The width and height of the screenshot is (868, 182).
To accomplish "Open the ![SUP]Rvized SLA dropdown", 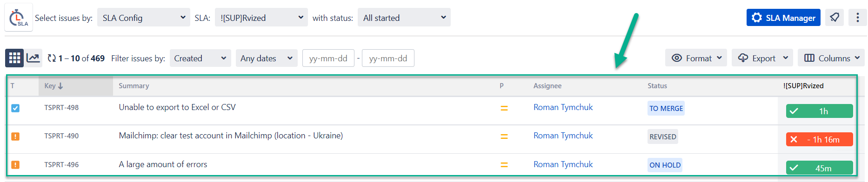I will [x=261, y=18].
